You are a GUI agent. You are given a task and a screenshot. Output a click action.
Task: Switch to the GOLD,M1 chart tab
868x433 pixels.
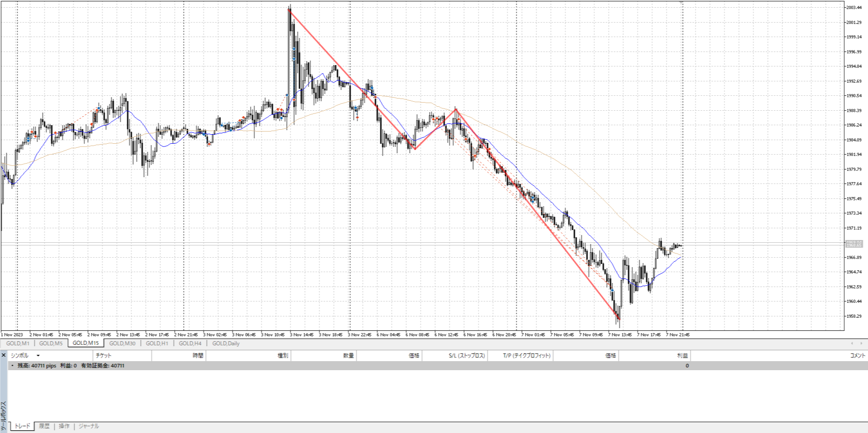click(x=18, y=344)
